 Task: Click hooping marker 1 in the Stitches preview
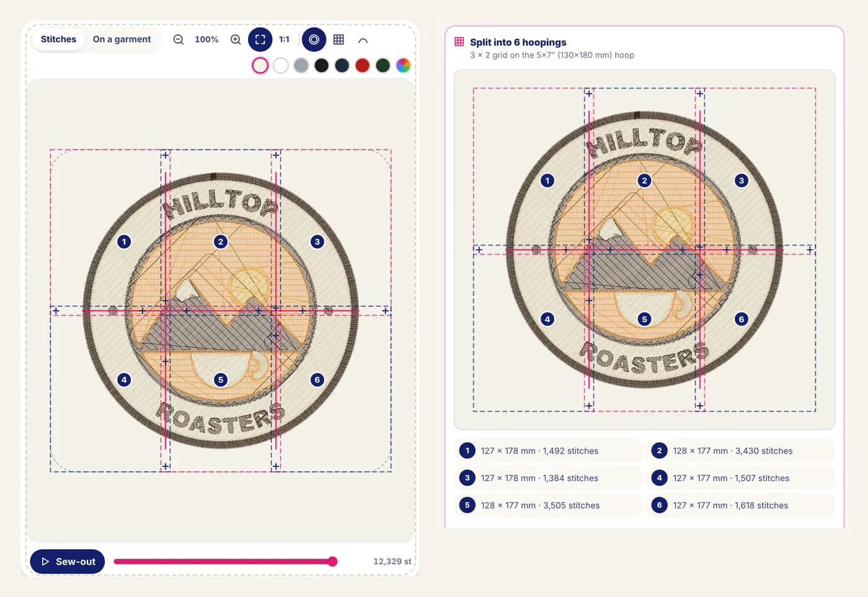click(x=124, y=242)
